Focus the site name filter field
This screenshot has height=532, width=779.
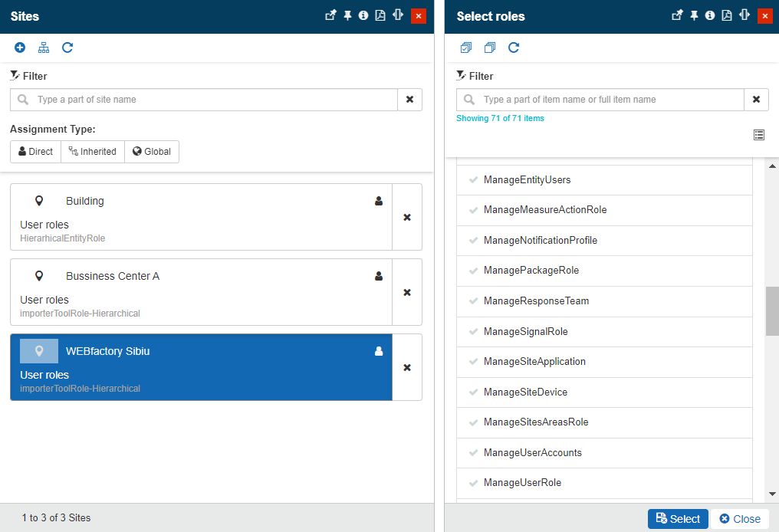215,100
